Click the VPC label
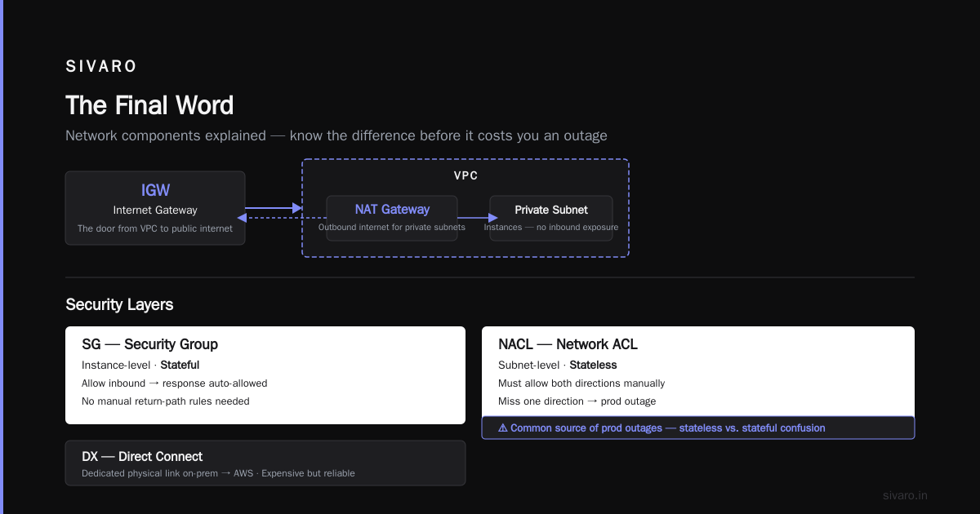Screen dimensions: 980x514 point(465,175)
